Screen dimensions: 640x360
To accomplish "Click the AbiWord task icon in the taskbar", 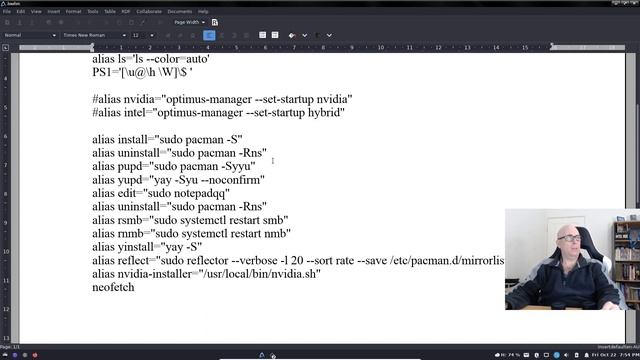I will pyautogui.click(x=262, y=355).
